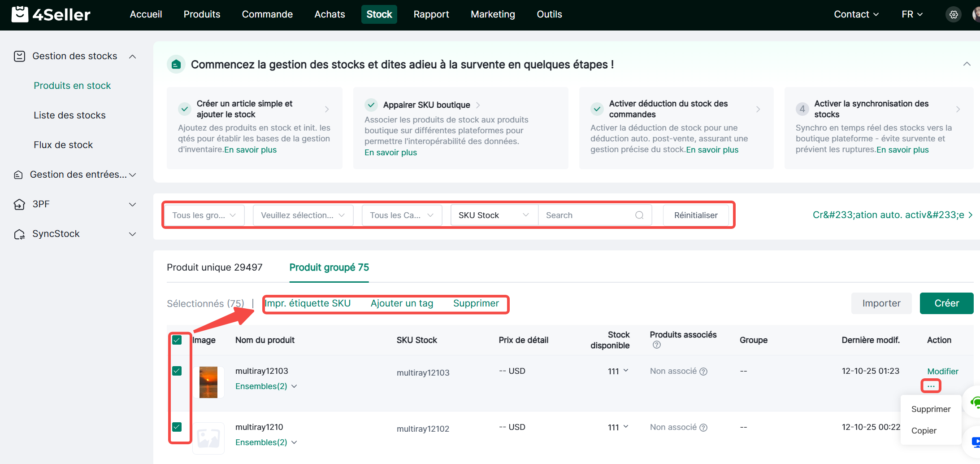Open the three-dot more actions menu
Image resolution: width=980 pixels, height=464 pixels.
click(931, 386)
